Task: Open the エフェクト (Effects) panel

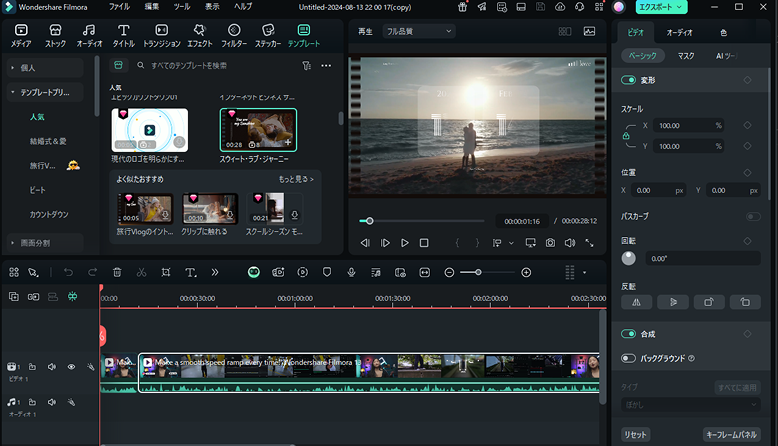Action: (199, 36)
